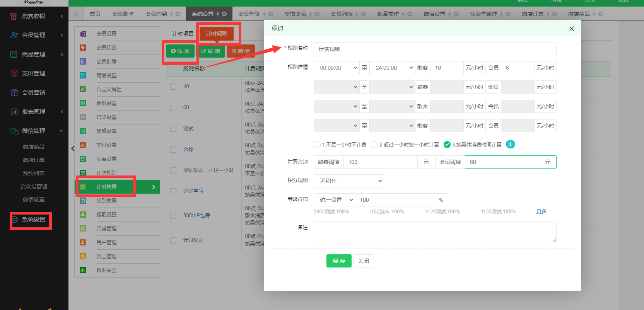Viewport: 644px width, 310px height.
Task: Click the 更多 link under level discounts
Action: click(x=541, y=211)
